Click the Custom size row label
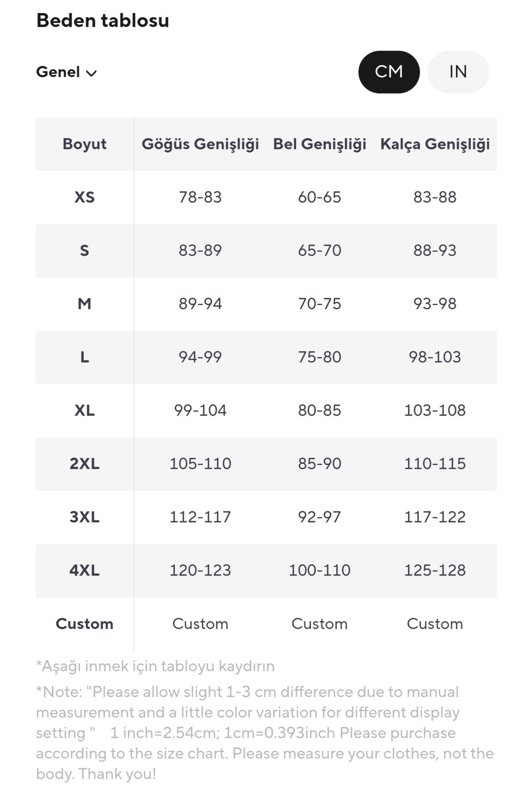This screenshot has height=798, width=532. (x=84, y=624)
